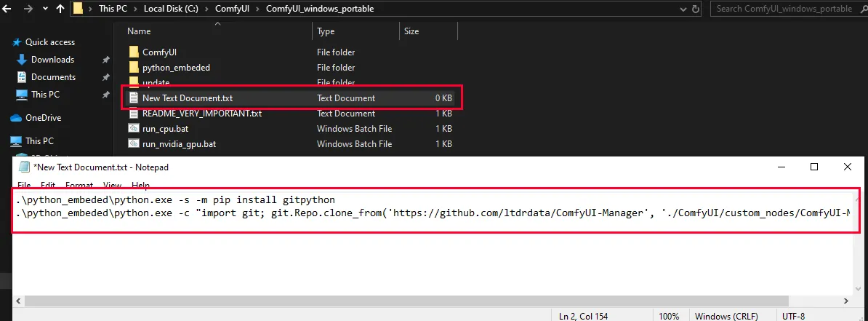
Task: Open Notepad Format menu
Action: [79, 185]
